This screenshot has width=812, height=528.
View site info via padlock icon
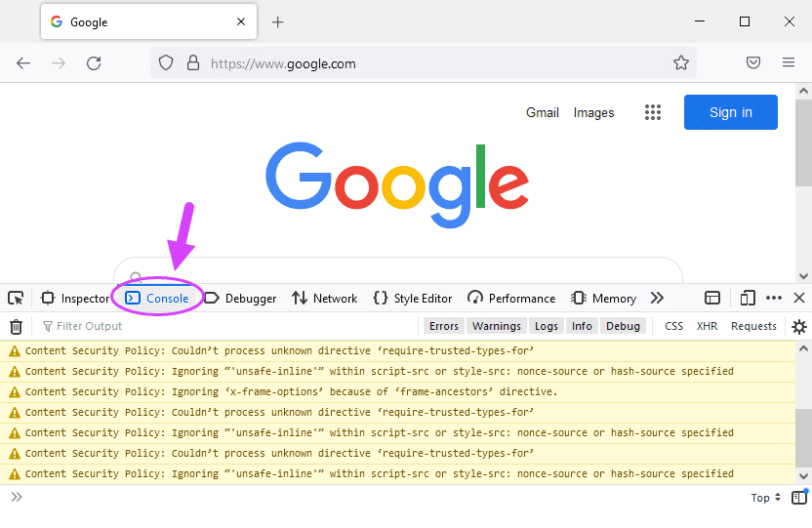click(x=193, y=63)
